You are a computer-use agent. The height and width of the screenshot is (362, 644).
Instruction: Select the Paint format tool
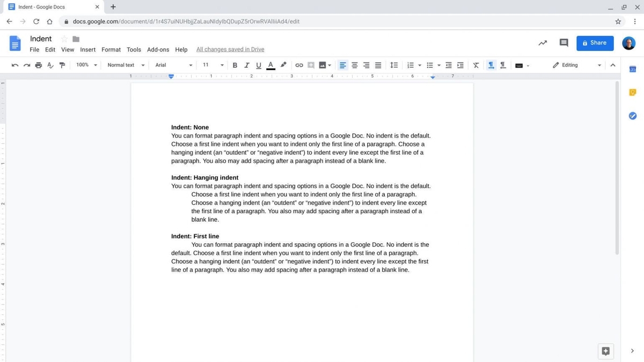pos(62,65)
